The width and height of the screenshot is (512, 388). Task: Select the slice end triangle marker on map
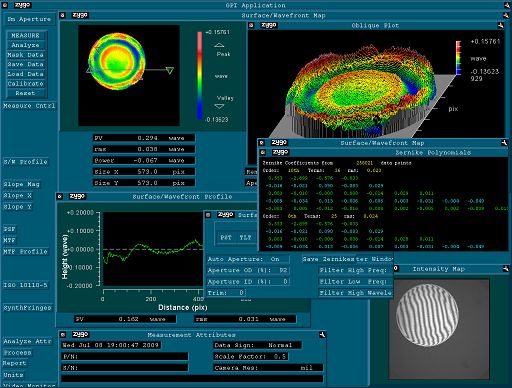[x=170, y=70]
